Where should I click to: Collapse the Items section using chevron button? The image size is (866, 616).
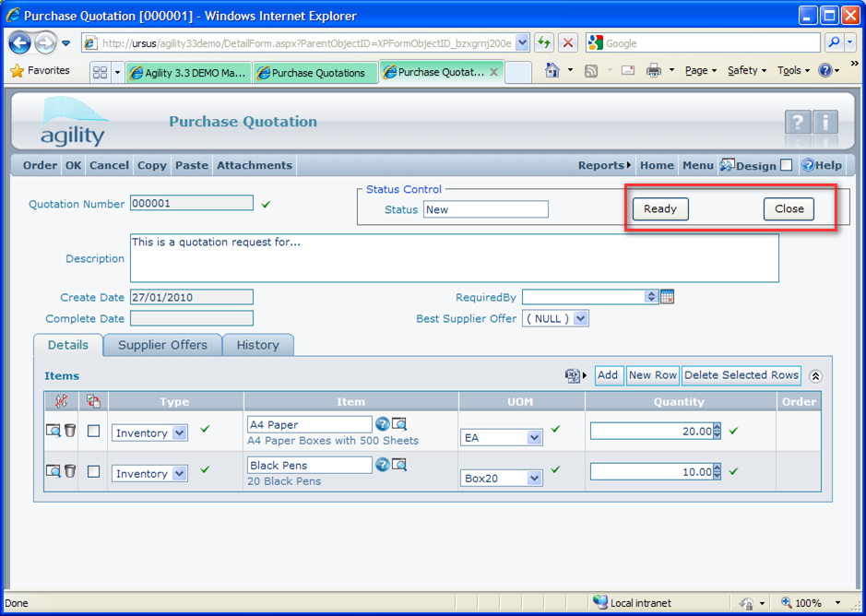pyautogui.click(x=815, y=376)
